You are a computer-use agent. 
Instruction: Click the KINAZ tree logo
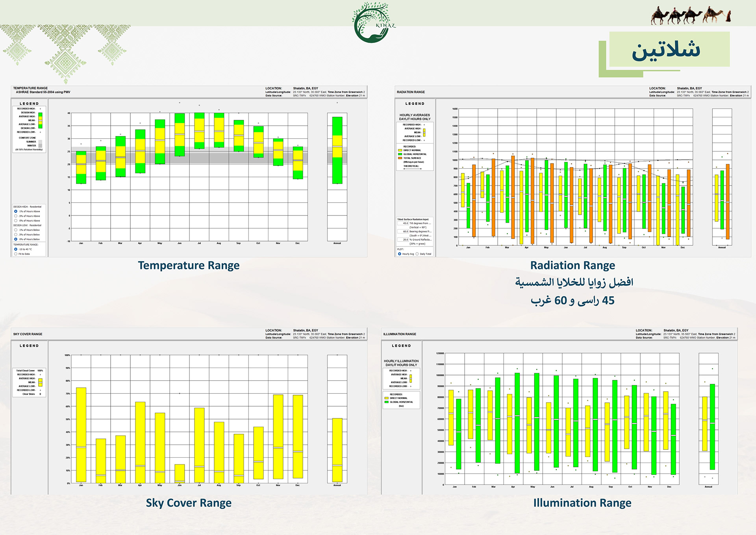(372, 23)
